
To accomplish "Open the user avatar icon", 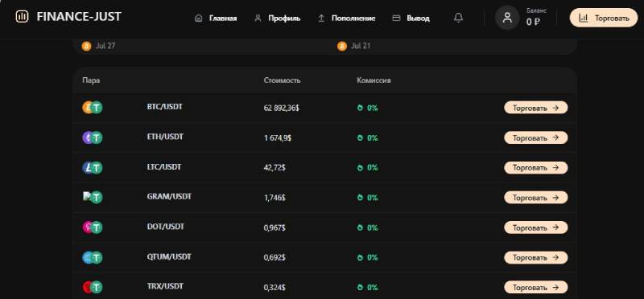I will tap(507, 18).
